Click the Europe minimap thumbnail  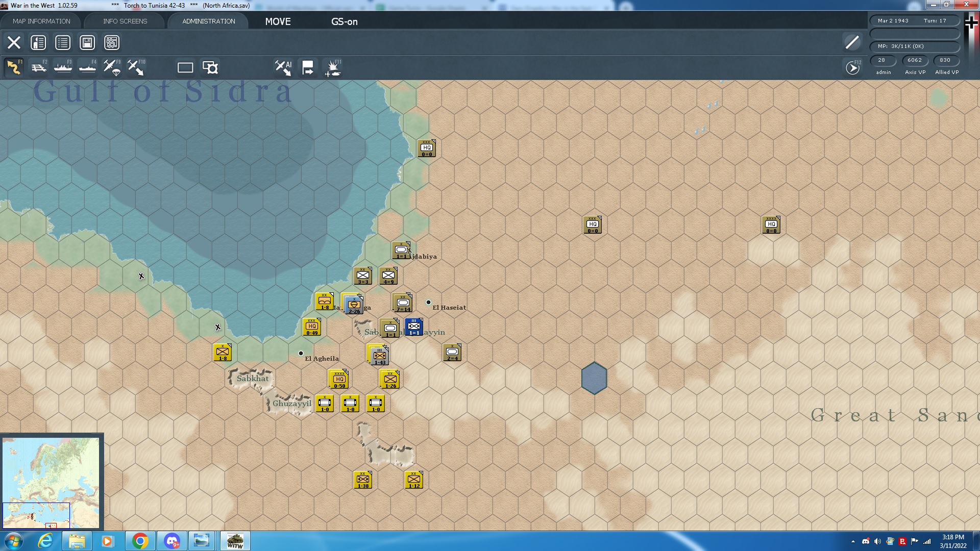click(x=51, y=482)
